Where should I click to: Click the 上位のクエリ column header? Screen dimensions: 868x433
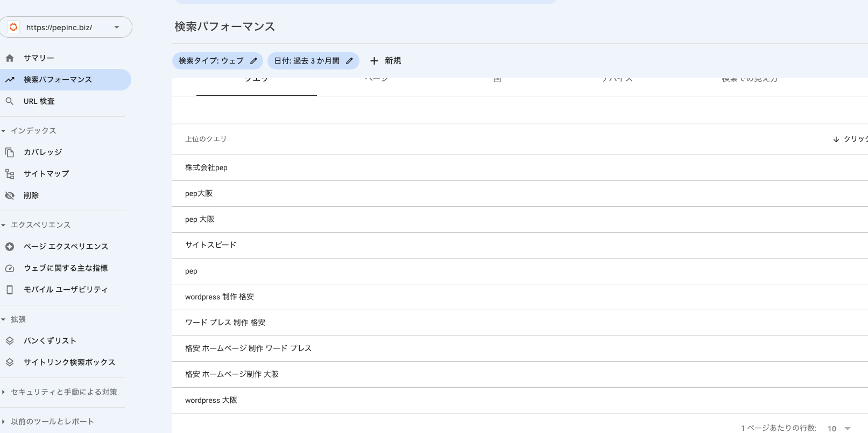[x=206, y=139]
